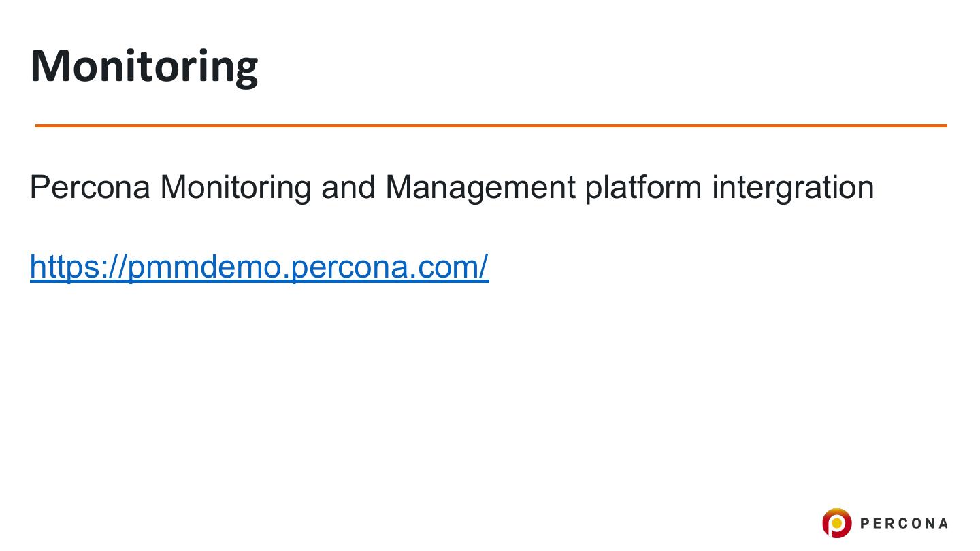The image size is (980, 551).
Task: Click the left end of the orange divider
Action: pyautogui.click(x=39, y=126)
